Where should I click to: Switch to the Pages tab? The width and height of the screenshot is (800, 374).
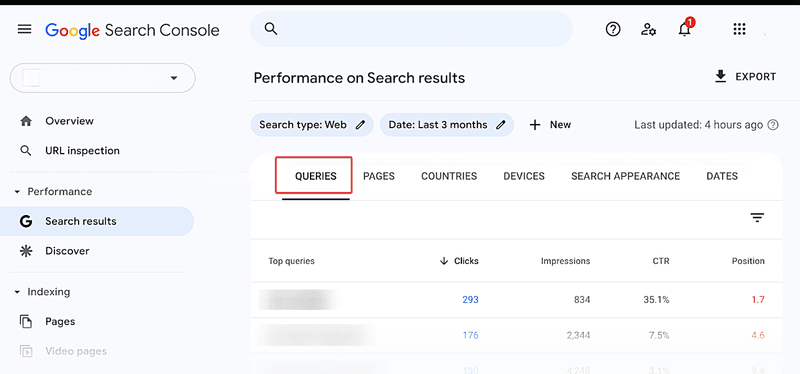(x=379, y=177)
